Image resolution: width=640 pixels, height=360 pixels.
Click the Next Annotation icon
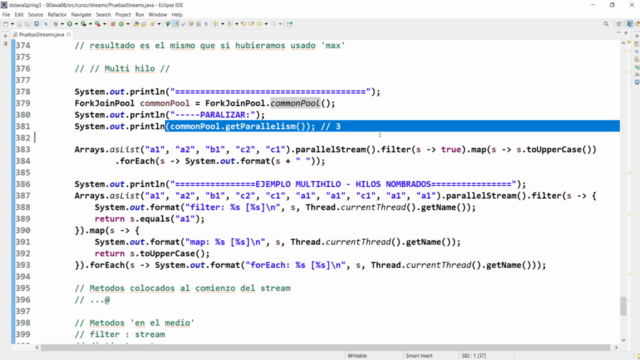click(x=215, y=24)
